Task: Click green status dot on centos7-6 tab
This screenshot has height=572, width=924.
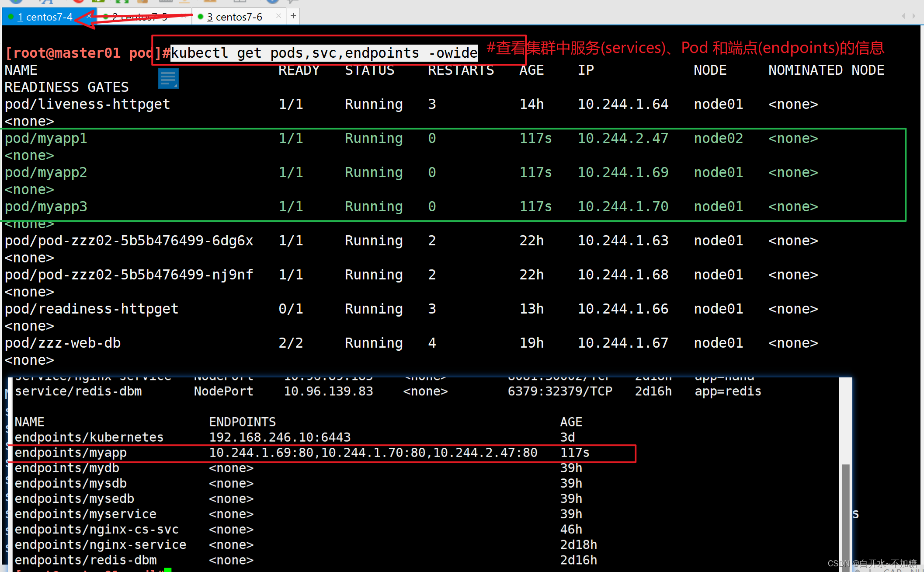Action: 201,17
